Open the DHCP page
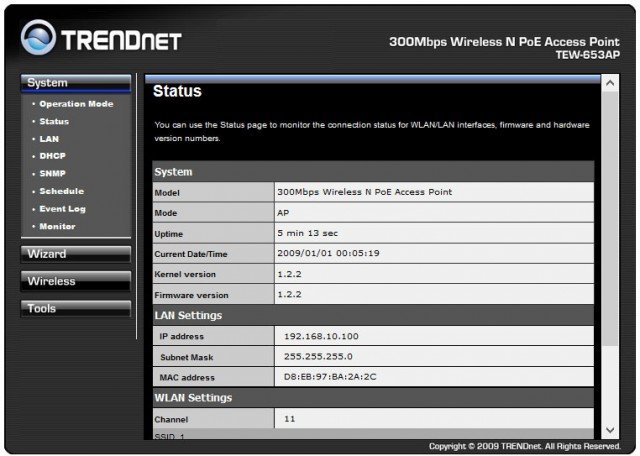The image size is (640, 456). (52, 156)
